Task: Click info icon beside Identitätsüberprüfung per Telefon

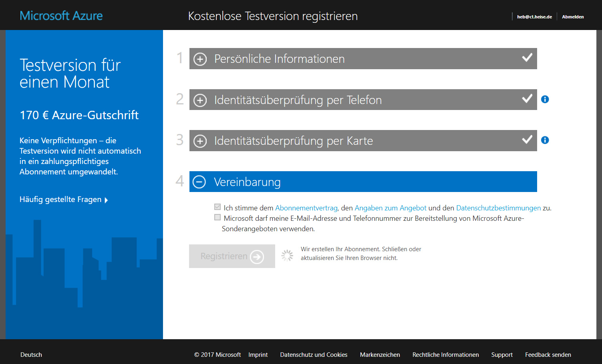Action: 545,99
